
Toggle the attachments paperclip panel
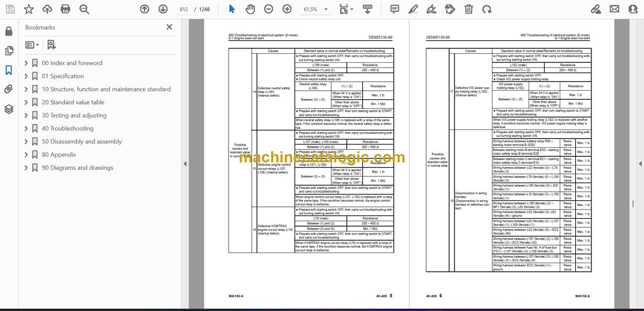[x=9, y=89]
